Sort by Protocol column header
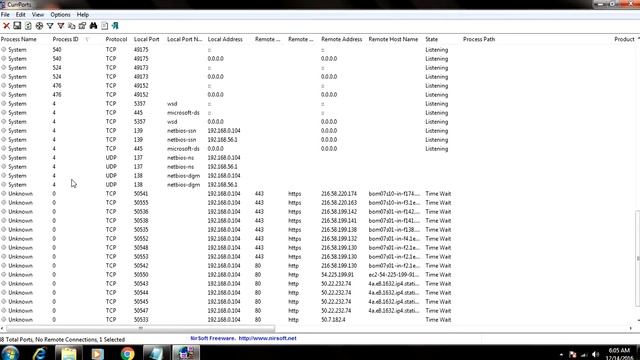 (116, 39)
